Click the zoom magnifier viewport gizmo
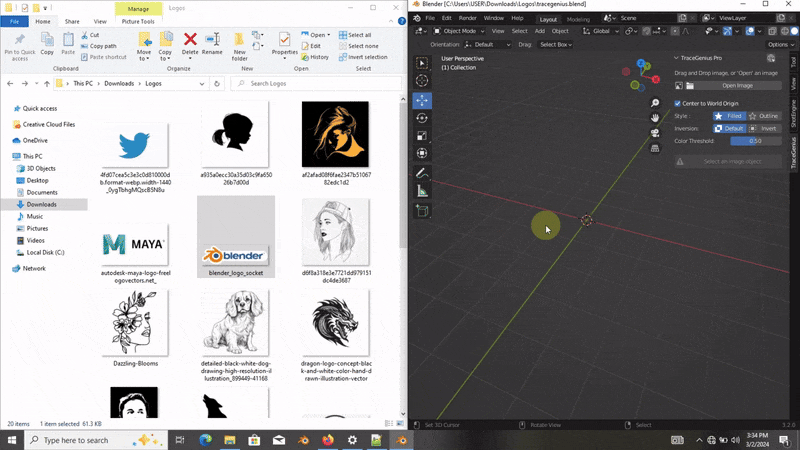Image resolution: width=800 pixels, height=450 pixels. click(x=655, y=103)
